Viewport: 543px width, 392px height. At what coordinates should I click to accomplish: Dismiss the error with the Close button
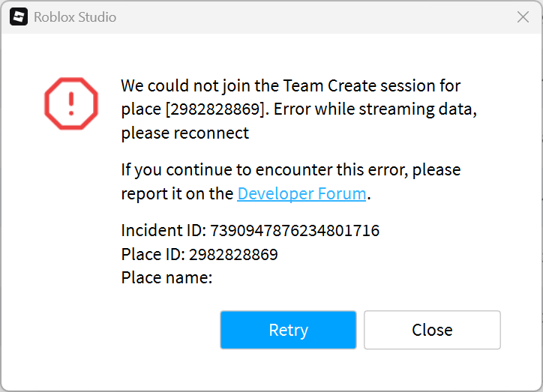coord(432,330)
